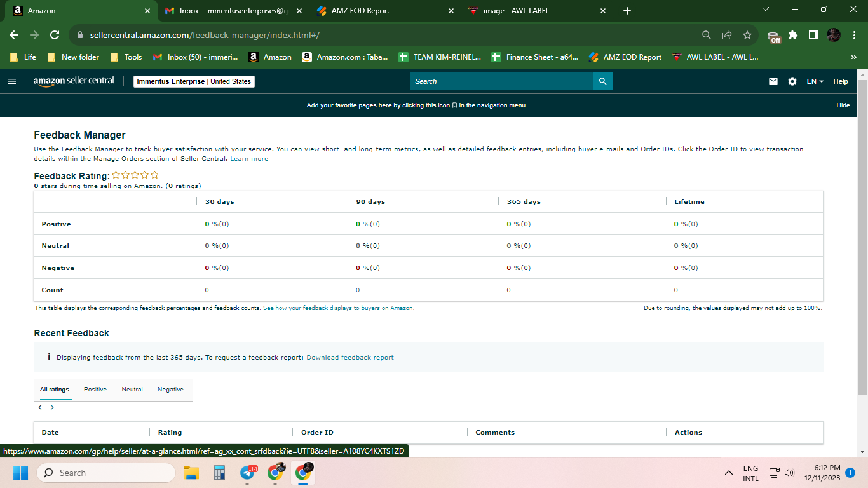Go to next page of recent feedback
This screenshot has width=868, height=488.
click(52, 407)
